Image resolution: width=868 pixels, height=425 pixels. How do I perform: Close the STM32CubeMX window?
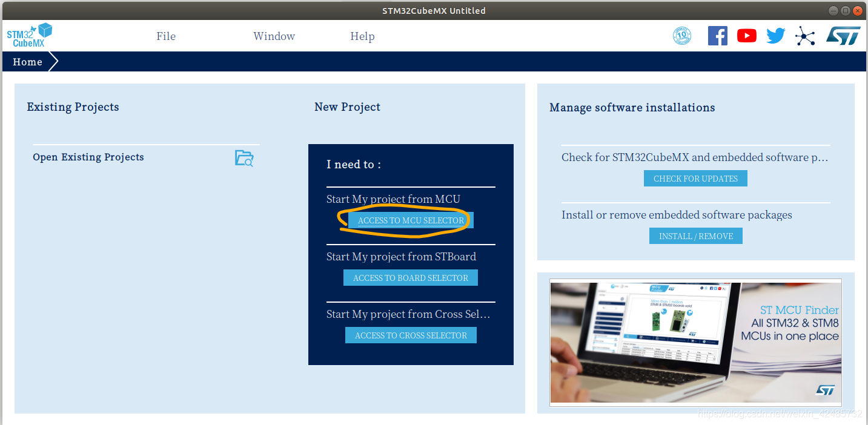[x=858, y=11]
